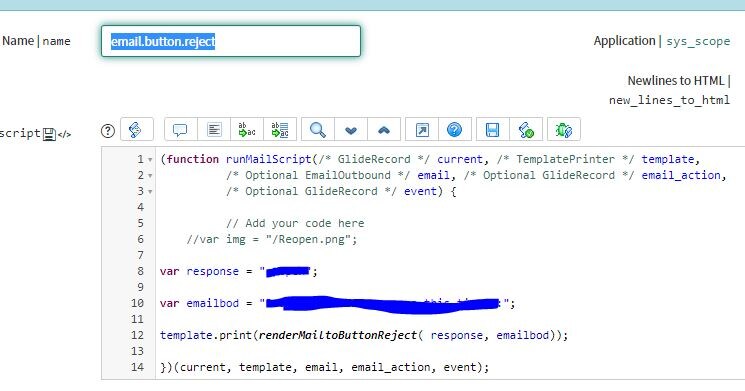Viewport: 745px width, 391px height.
Task: Run the script syntax check icon
Action: point(526,129)
